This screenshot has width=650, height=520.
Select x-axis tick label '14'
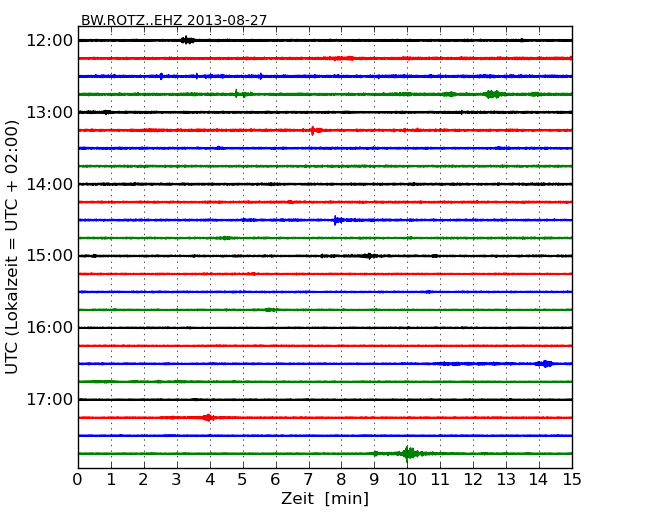(538, 480)
